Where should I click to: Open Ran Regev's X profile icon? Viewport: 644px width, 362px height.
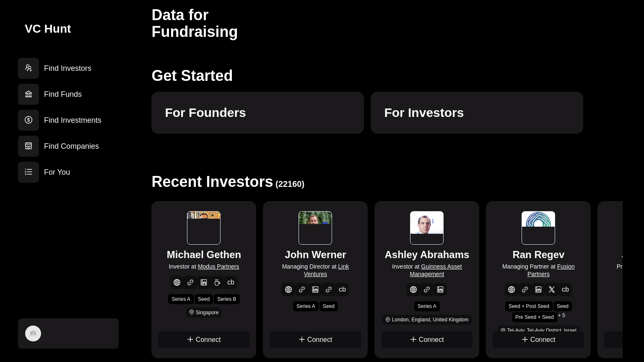[552, 290]
